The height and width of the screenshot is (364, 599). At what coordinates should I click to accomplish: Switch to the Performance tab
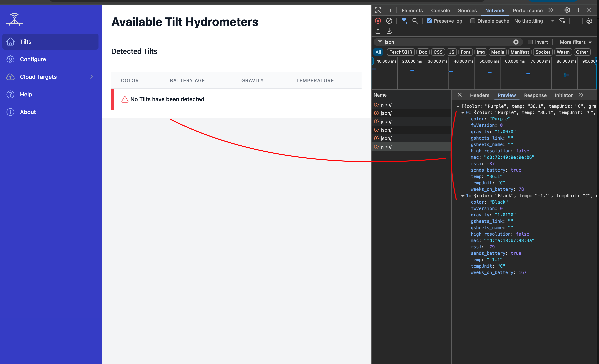tap(528, 10)
